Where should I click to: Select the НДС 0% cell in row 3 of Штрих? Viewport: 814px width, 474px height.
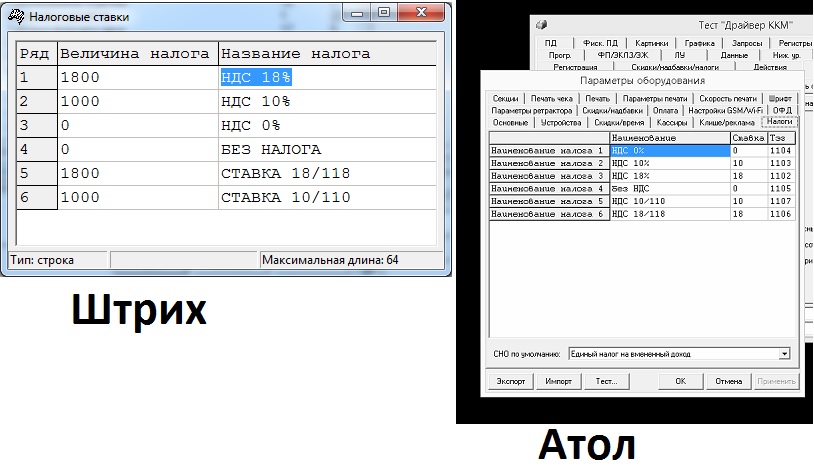327,125
